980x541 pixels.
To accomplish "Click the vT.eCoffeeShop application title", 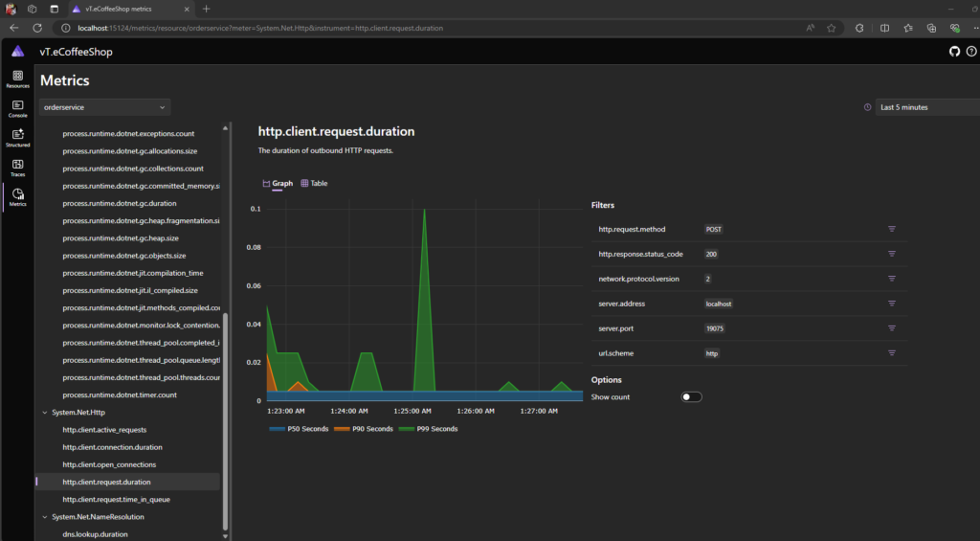I will (x=77, y=52).
